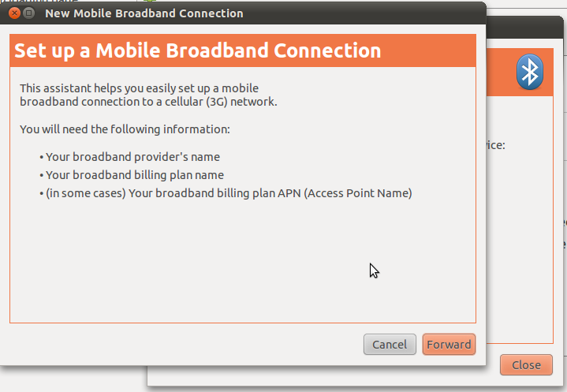Click the dialog title 'New Mobile Broadband Connection'
Screen dimensions: 567x392
click(x=144, y=13)
